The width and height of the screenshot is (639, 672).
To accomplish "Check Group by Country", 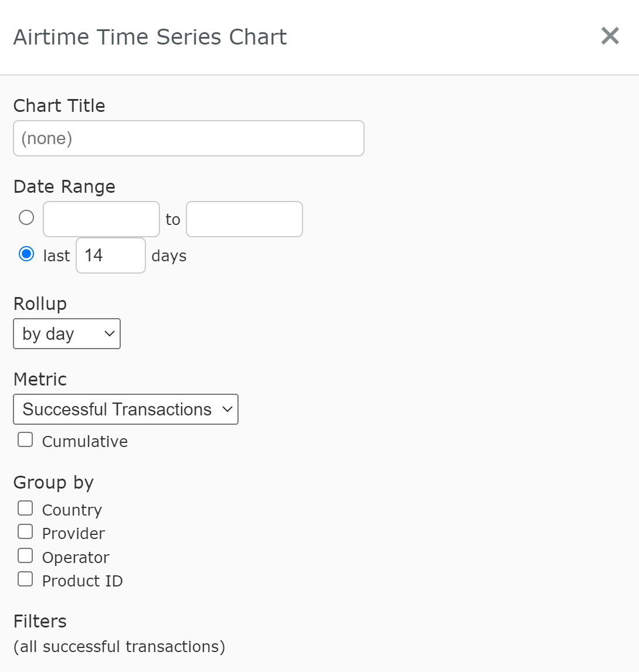I will [x=25, y=509].
